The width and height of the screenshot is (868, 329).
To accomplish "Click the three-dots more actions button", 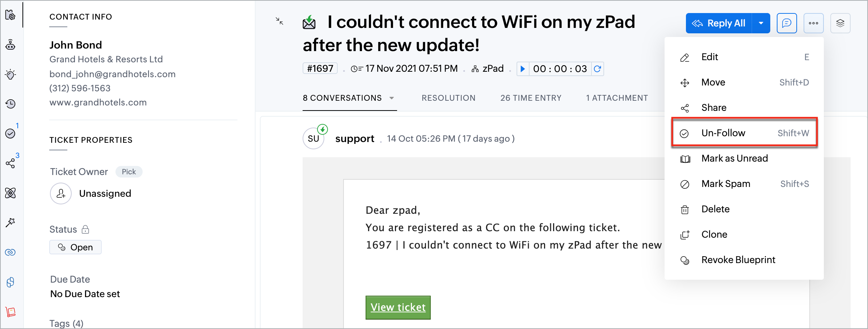I will click(x=813, y=23).
